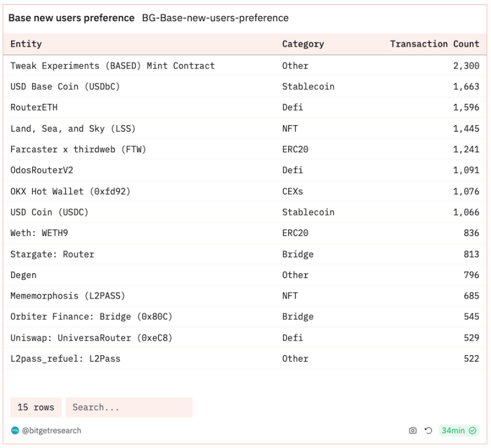Click the Search input field
This screenshot has width=491, height=448.
coord(129,407)
